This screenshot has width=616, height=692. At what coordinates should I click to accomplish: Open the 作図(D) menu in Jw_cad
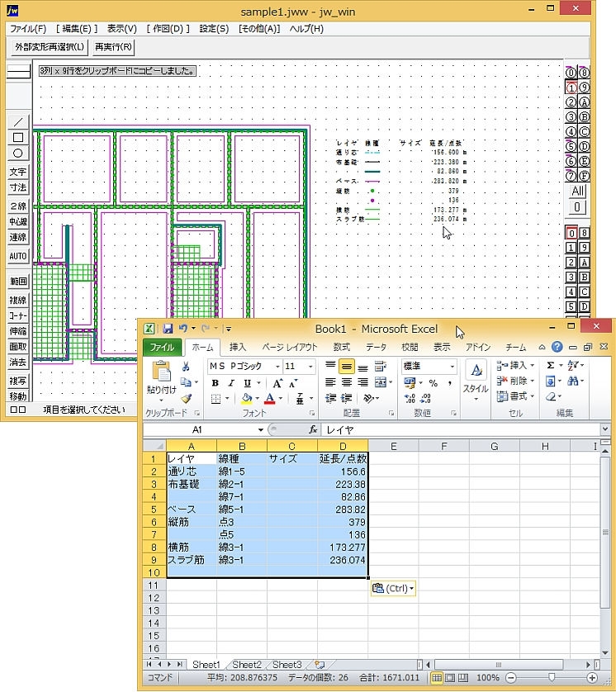[x=168, y=28]
